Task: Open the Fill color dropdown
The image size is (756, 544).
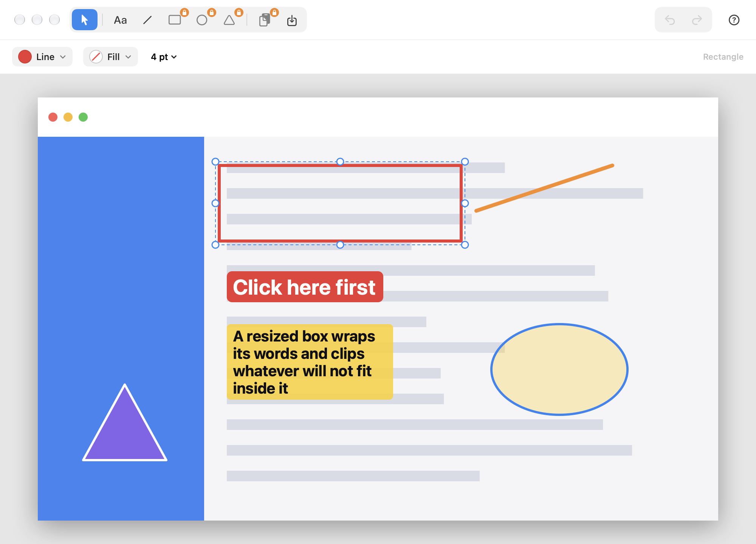Action: click(110, 57)
